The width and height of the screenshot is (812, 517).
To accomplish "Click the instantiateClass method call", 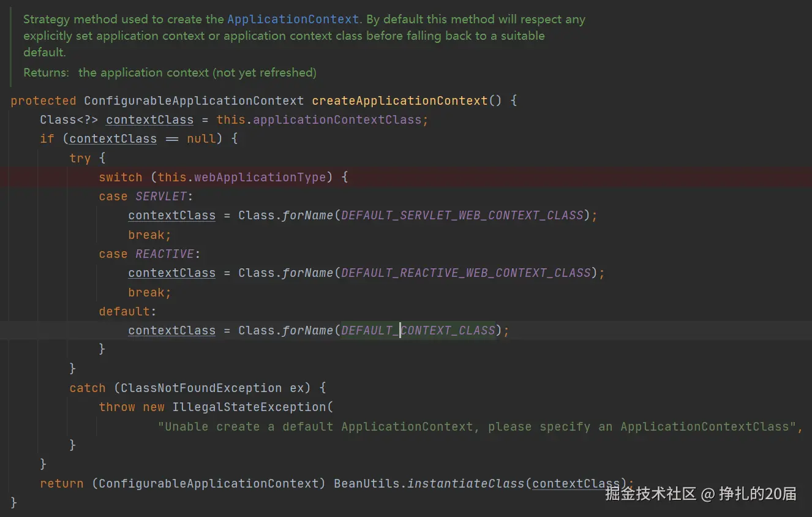I will coord(466,483).
